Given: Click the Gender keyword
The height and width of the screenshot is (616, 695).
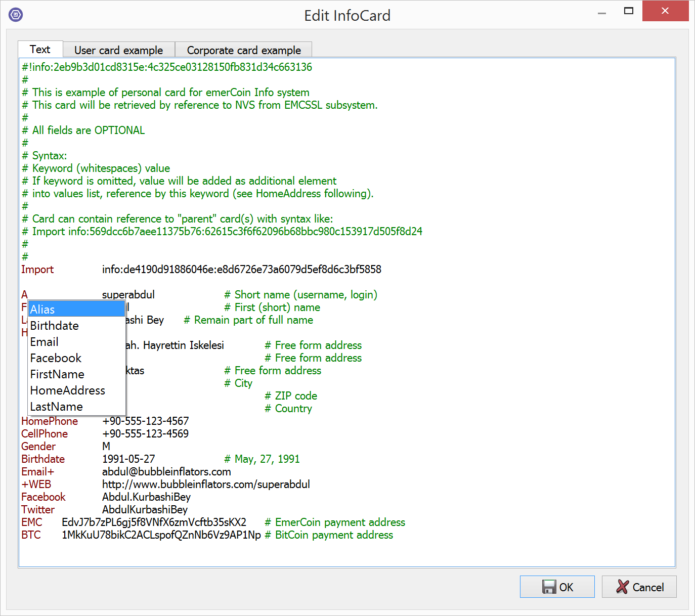Looking at the screenshot, I should point(38,446).
